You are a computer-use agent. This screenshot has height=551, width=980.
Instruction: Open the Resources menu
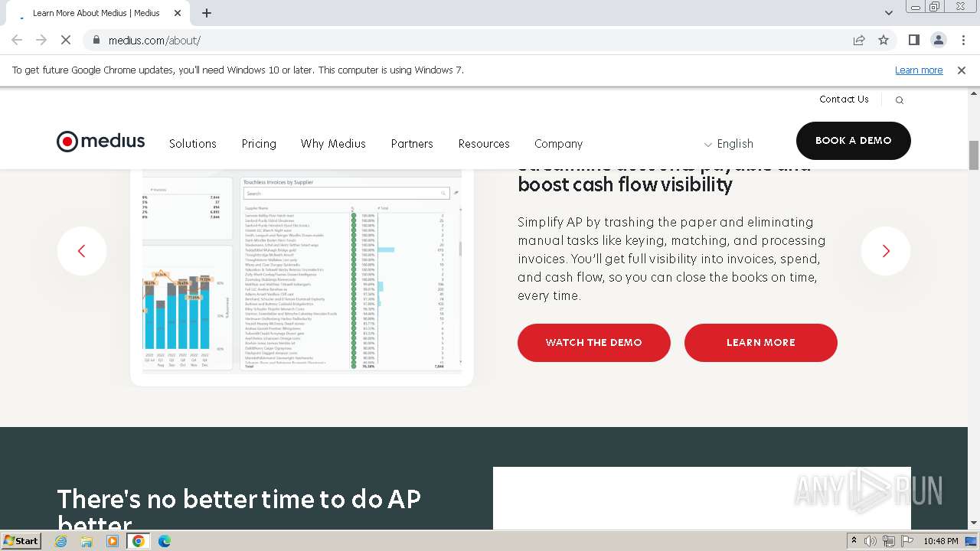click(x=484, y=144)
